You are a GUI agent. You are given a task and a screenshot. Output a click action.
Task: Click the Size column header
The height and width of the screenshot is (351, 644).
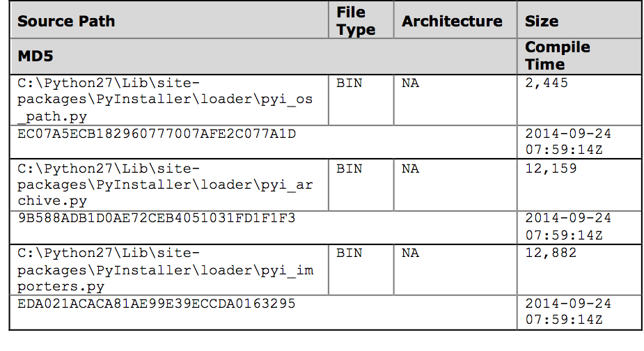pyautogui.click(x=542, y=22)
